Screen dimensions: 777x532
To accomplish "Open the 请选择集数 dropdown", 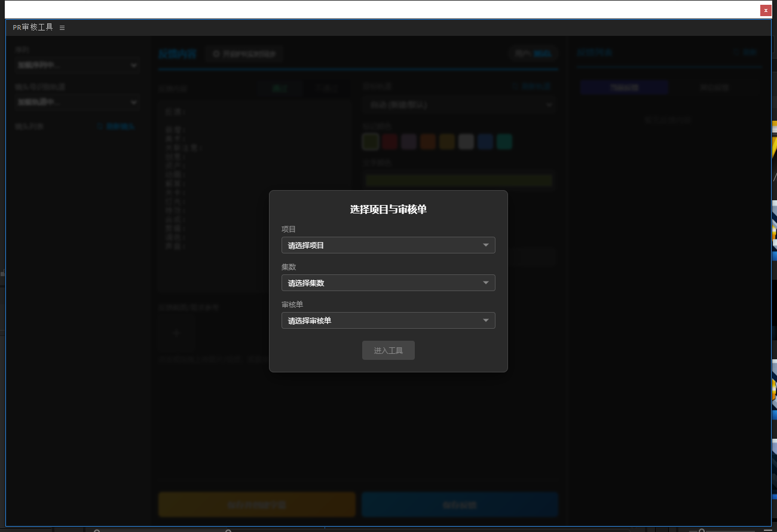I will (x=388, y=283).
